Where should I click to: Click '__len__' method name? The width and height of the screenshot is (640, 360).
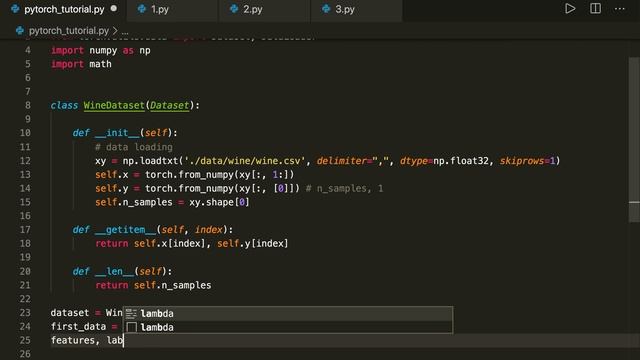pyautogui.click(x=114, y=271)
